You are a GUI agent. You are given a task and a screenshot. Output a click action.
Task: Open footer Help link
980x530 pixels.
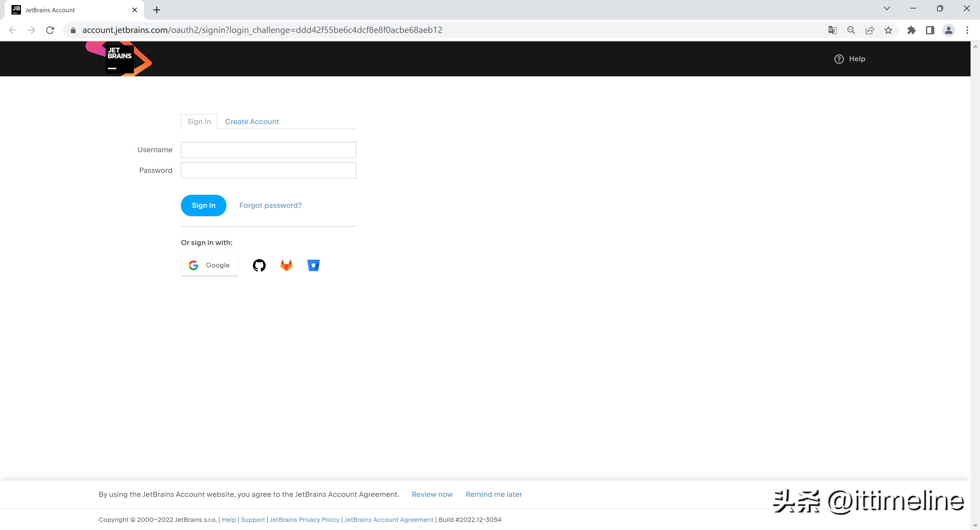point(229,520)
